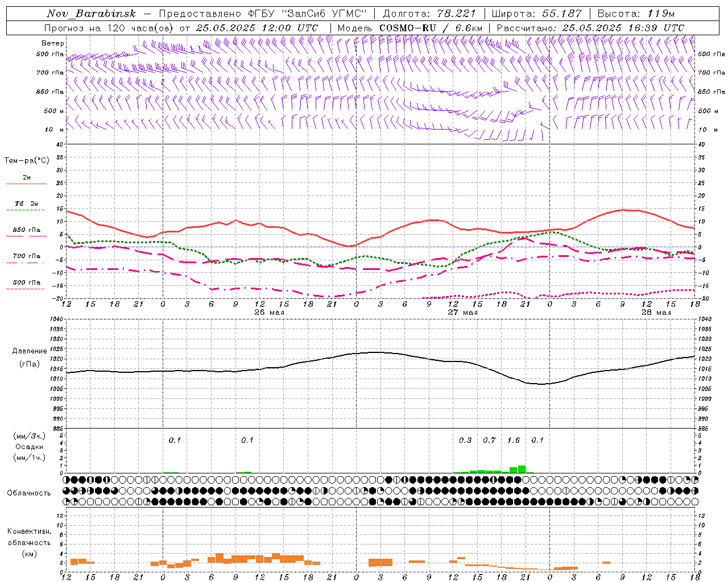Click the '0.3' precipitation value
This screenshot has height=582, width=728.
pos(465,440)
